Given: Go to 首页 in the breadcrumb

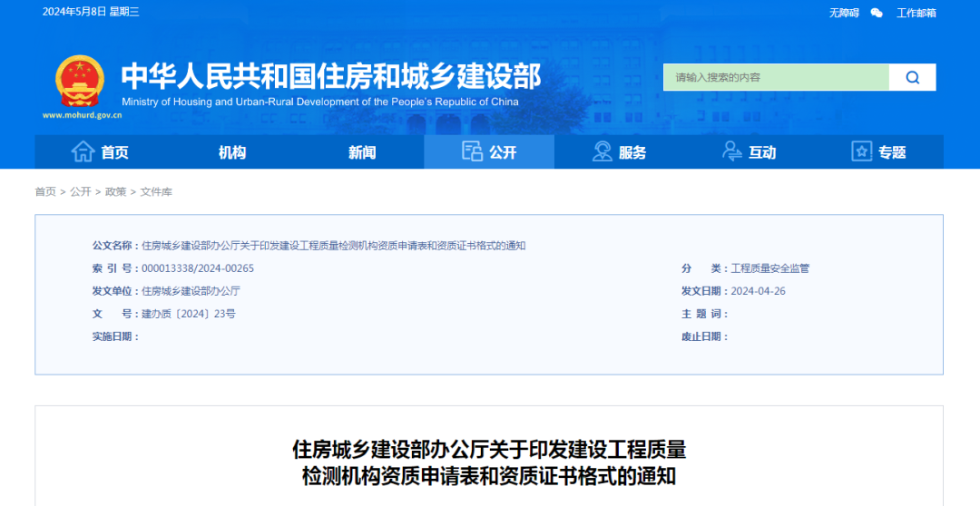Looking at the screenshot, I should [x=45, y=191].
